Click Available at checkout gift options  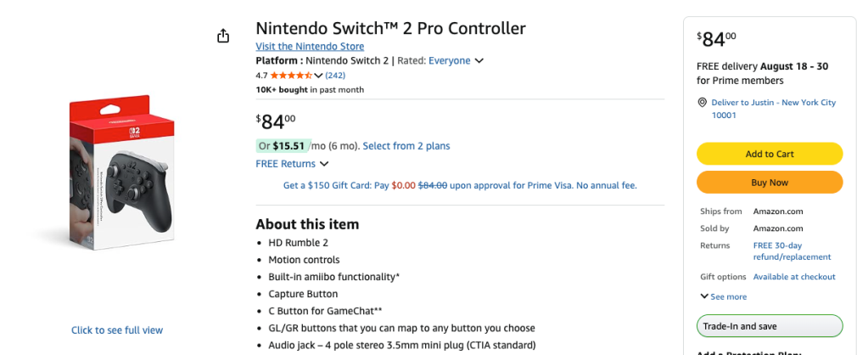tap(794, 277)
